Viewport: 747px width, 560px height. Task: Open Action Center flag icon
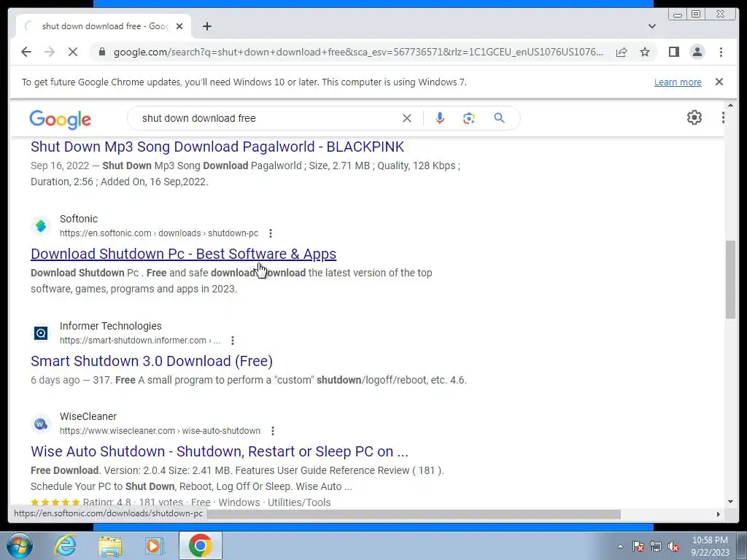click(x=638, y=546)
